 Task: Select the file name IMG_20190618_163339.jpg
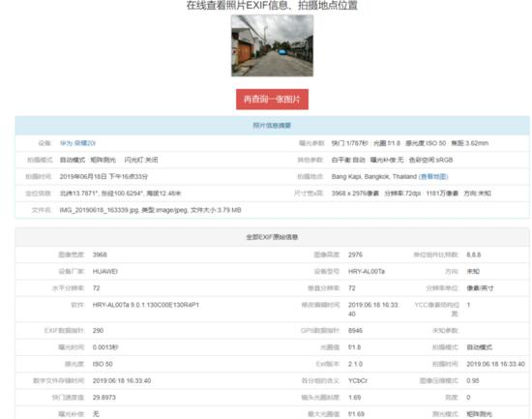(99, 210)
